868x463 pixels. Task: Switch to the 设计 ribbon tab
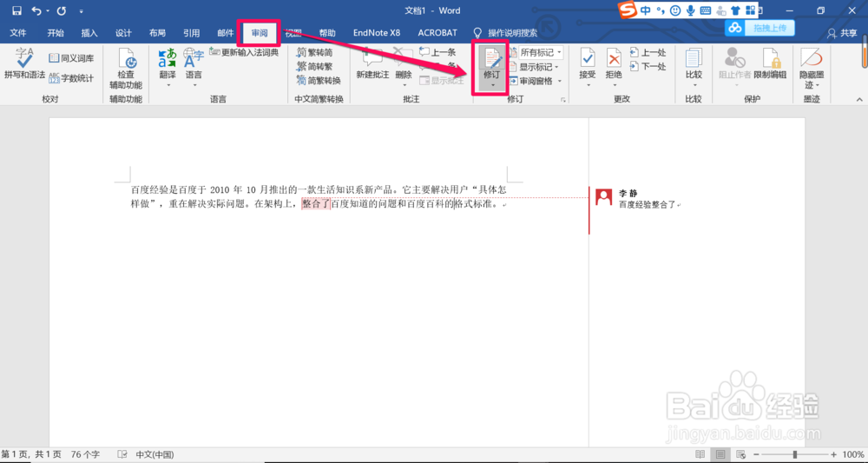point(123,33)
